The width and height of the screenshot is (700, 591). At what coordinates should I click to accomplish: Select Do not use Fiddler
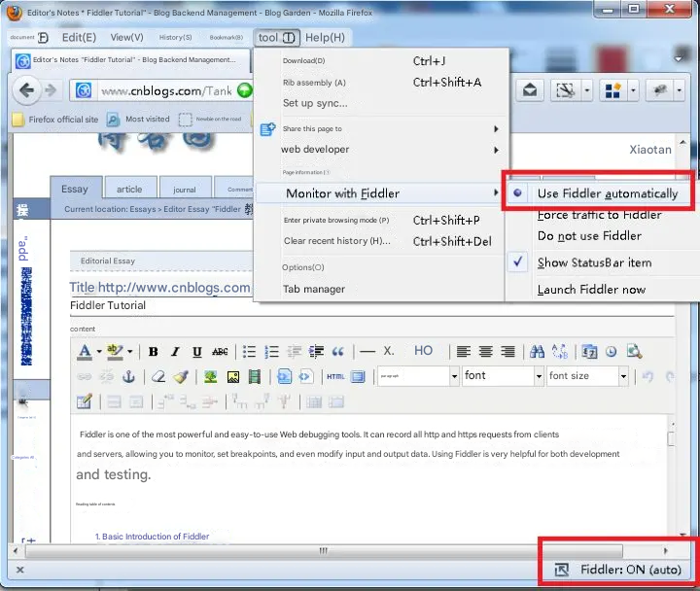[589, 236]
